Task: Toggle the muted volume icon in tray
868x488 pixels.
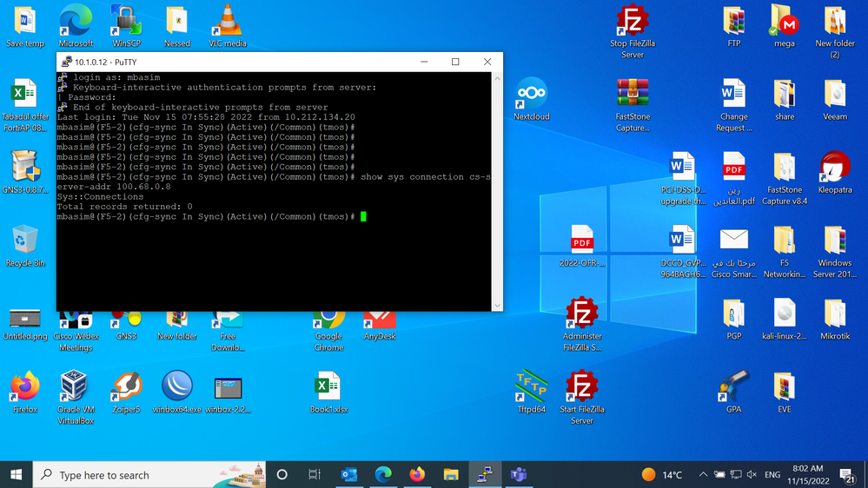Action: [752, 475]
